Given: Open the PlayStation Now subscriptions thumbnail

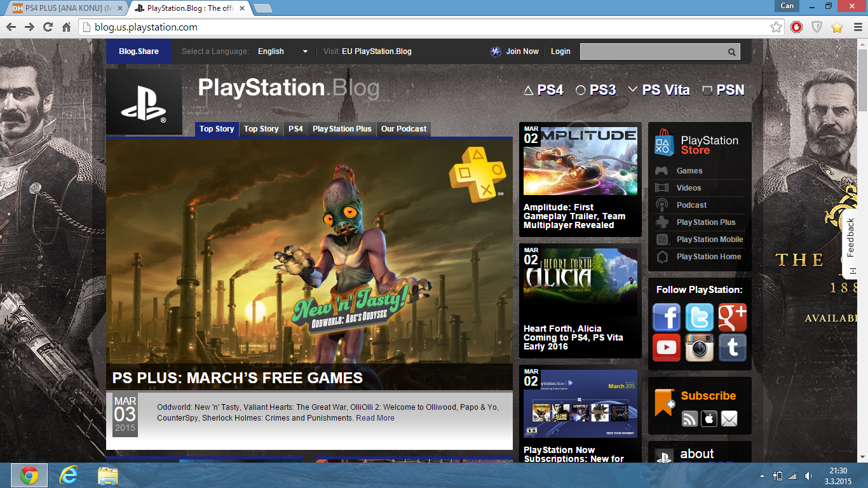Looking at the screenshot, I should (x=580, y=403).
